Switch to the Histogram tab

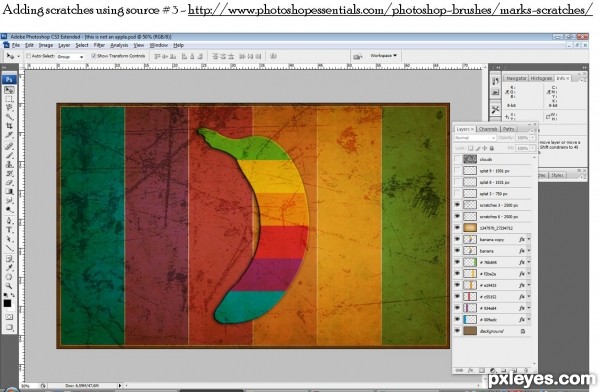click(x=541, y=78)
